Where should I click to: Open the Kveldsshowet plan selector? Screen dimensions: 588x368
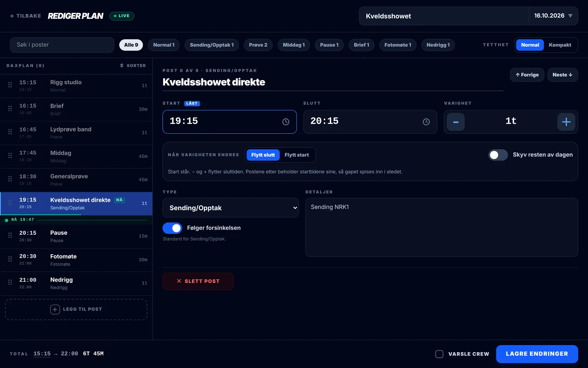[444, 16]
